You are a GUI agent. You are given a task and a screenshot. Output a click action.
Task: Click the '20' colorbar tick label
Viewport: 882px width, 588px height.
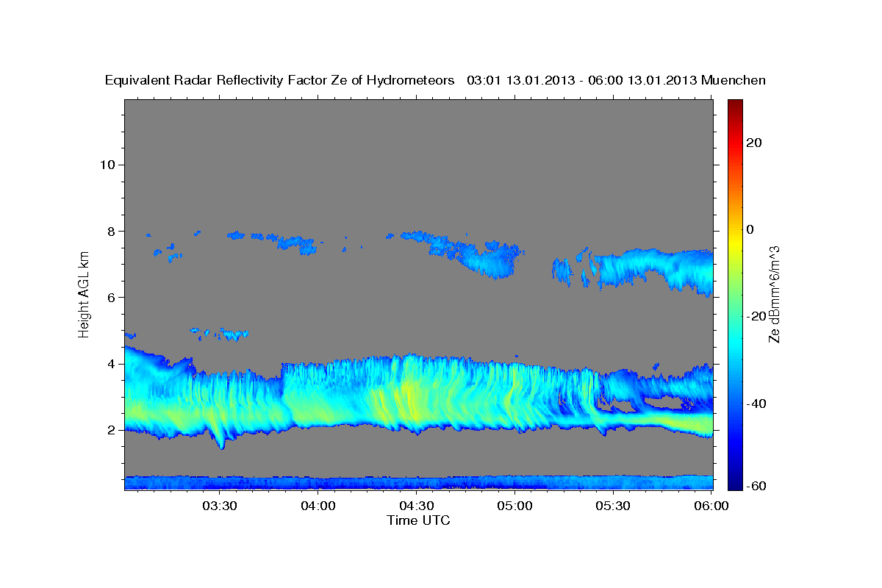click(x=753, y=143)
